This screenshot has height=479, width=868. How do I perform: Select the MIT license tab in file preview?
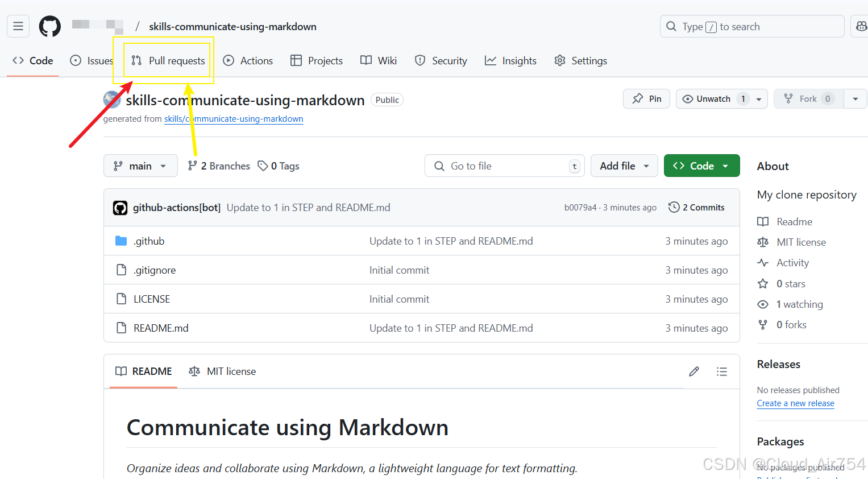coord(222,371)
